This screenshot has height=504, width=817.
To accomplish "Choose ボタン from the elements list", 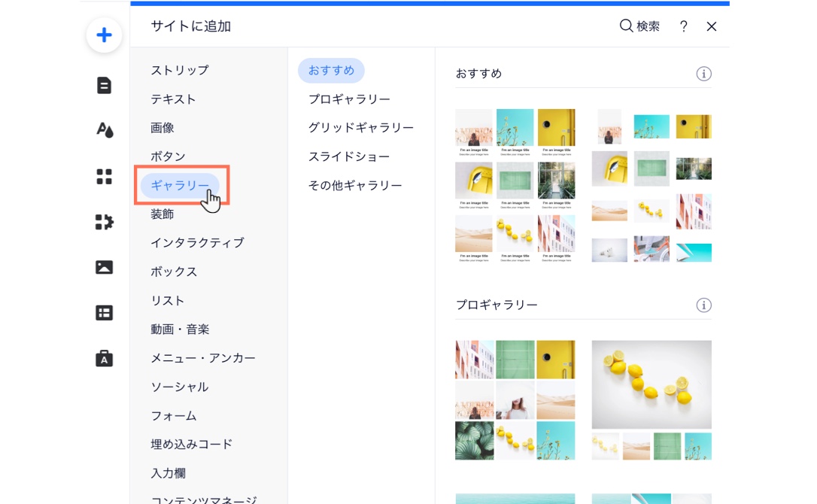I will (169, 156).
